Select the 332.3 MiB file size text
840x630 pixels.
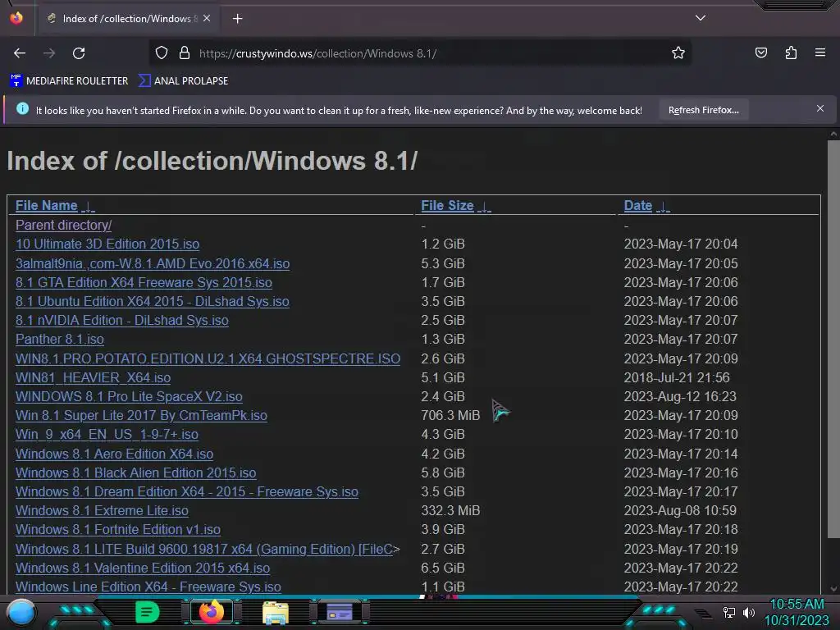450,510
